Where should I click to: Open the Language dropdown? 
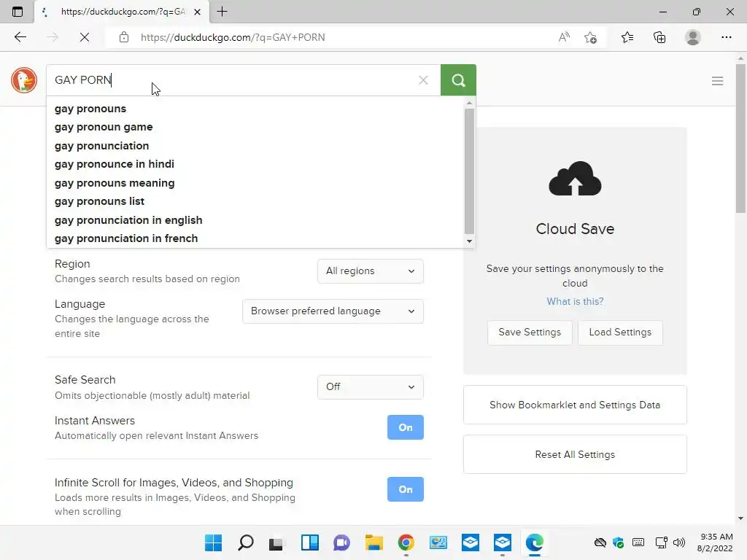click(333, 311)
